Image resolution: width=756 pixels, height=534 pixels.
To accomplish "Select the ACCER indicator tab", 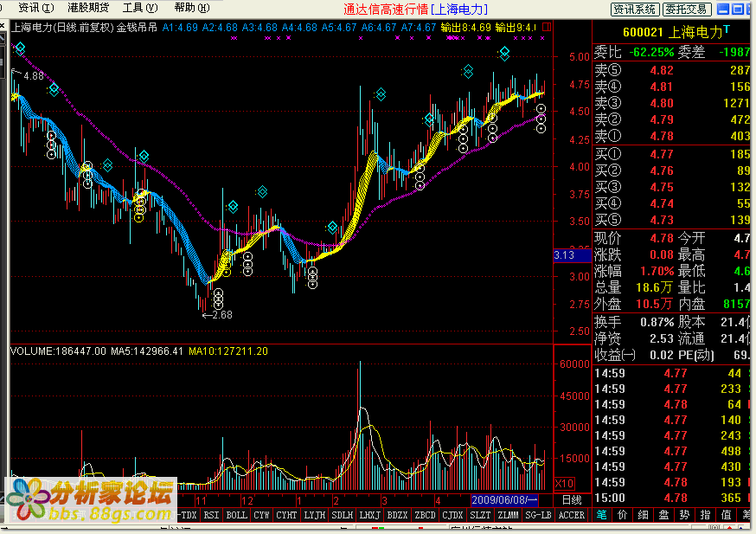I will coord(572,515).
